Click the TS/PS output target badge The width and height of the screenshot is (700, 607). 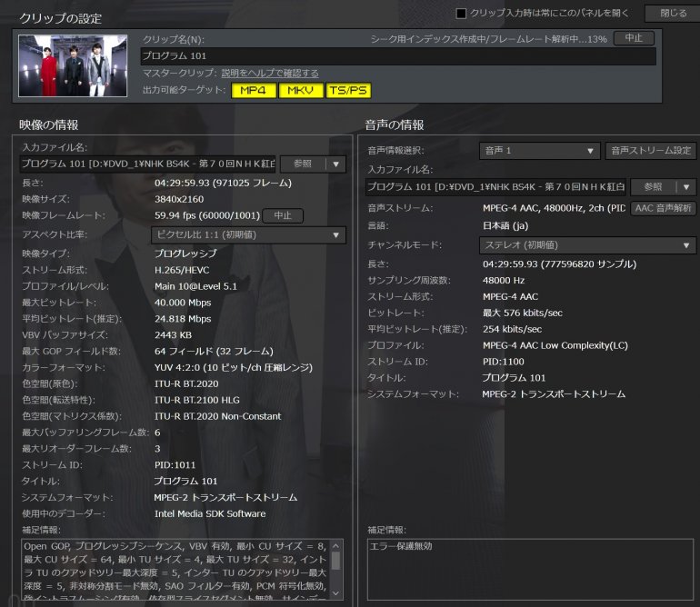click(348, 91)
